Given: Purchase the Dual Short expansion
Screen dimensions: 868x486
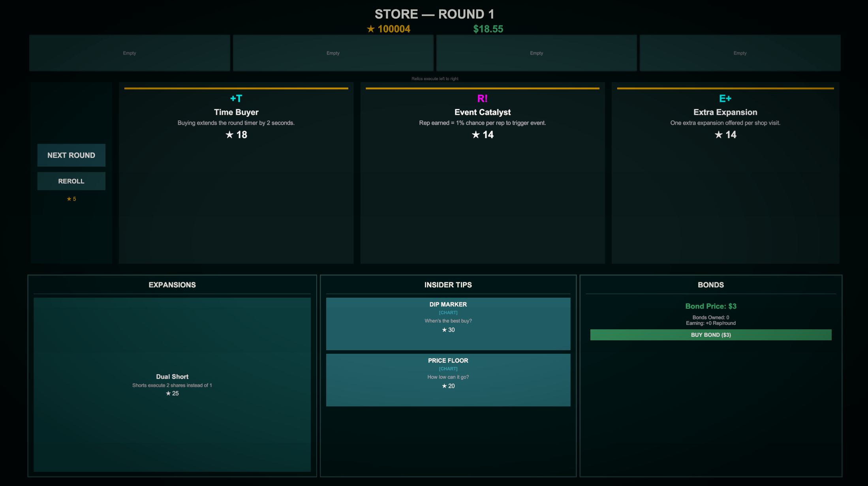Looking at the screenshot, I should click(x=172, y=384).
